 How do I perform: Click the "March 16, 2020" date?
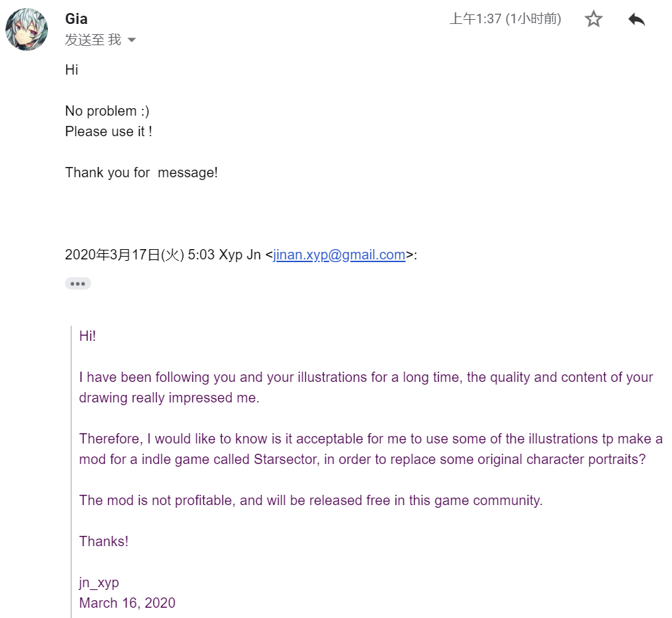point(127,603)
